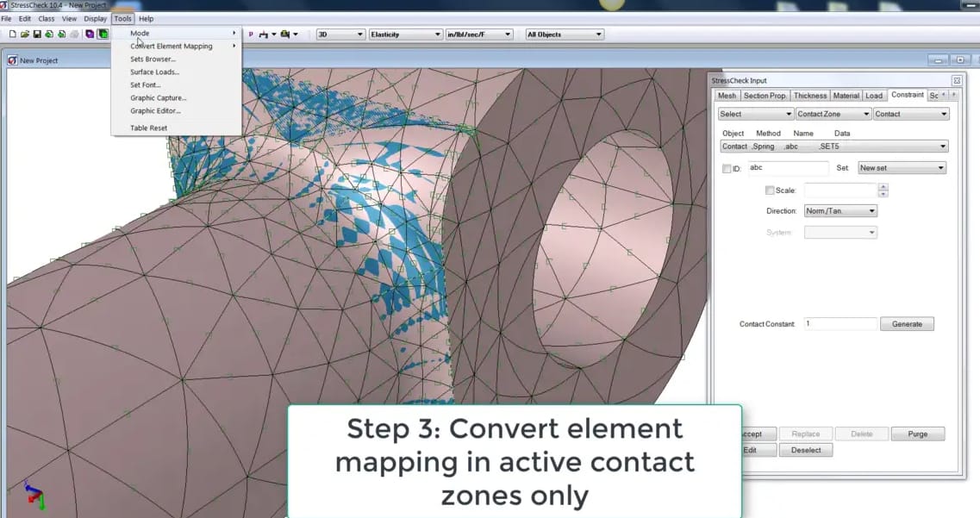Change Direction using the Norm./Tan. dropdown
The height and width of the screenshot is (518, 980).
coord(840,210)
